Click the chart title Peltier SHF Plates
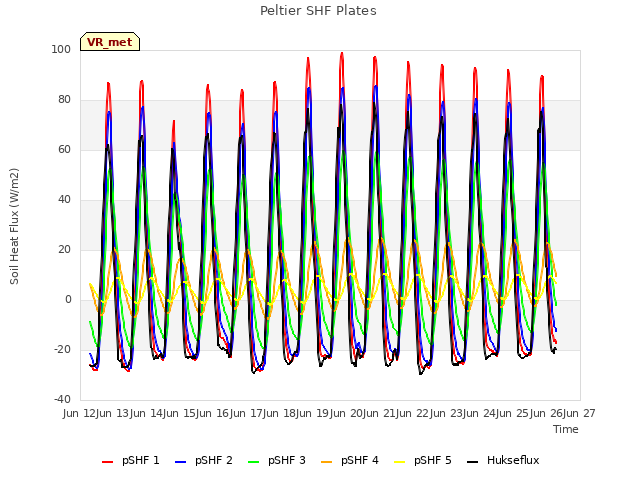The image size is (640, 480). click(318, 11)
